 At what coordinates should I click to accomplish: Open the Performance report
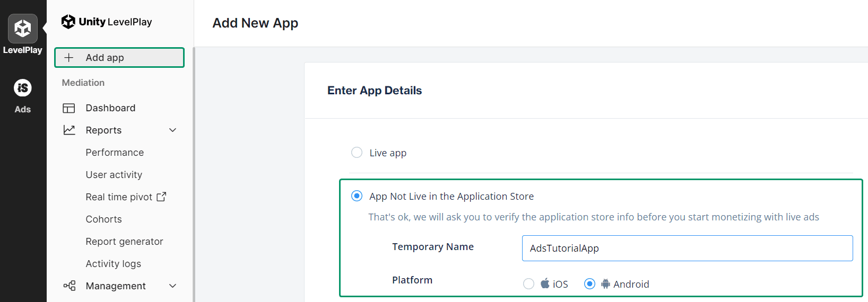click(115, 153)
